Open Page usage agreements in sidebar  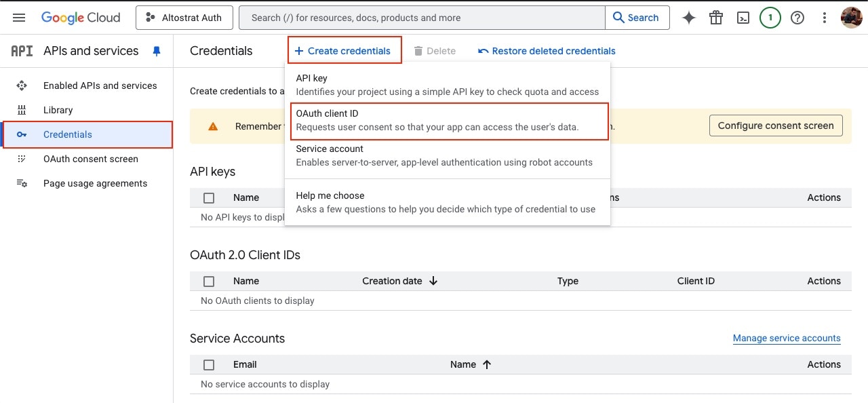tap(95, 183)
